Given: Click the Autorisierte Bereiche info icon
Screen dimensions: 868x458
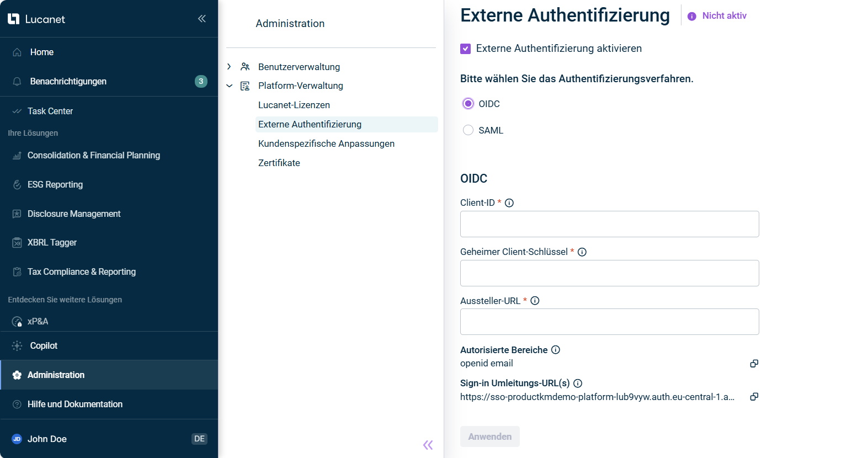Looking at the screenshot, I should (x=556, y=350).
